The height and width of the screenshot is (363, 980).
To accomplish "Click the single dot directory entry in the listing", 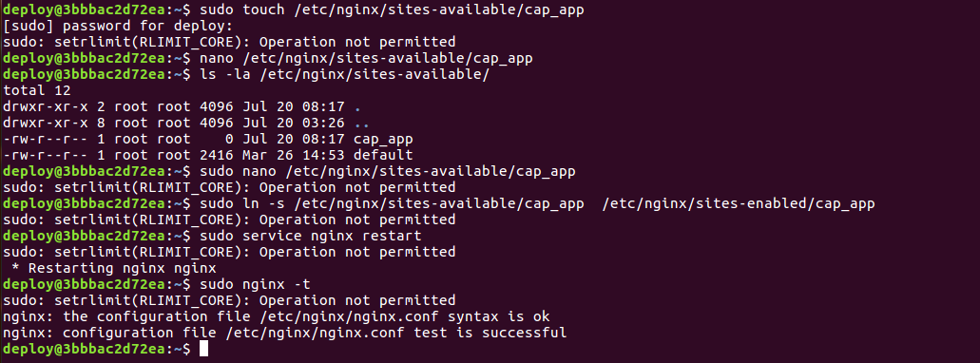I will (357, 106).
